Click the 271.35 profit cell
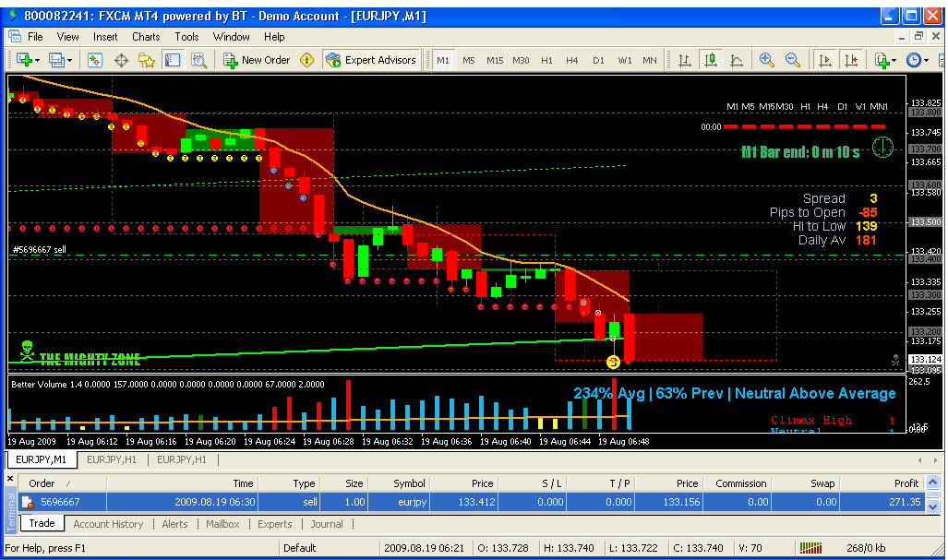Viewport: 948px width, 560px height. (x=882, y=502)
